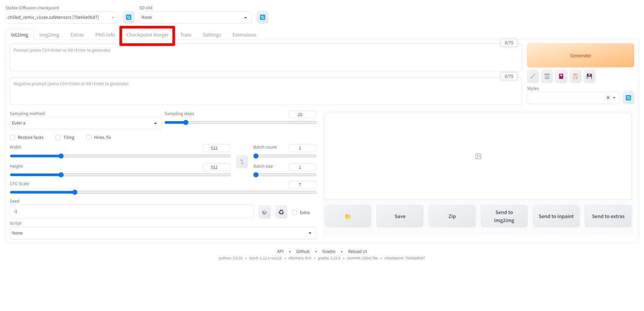Click the random seed dice icon
This screenshot has width=644, height=311.
point(265,213)
